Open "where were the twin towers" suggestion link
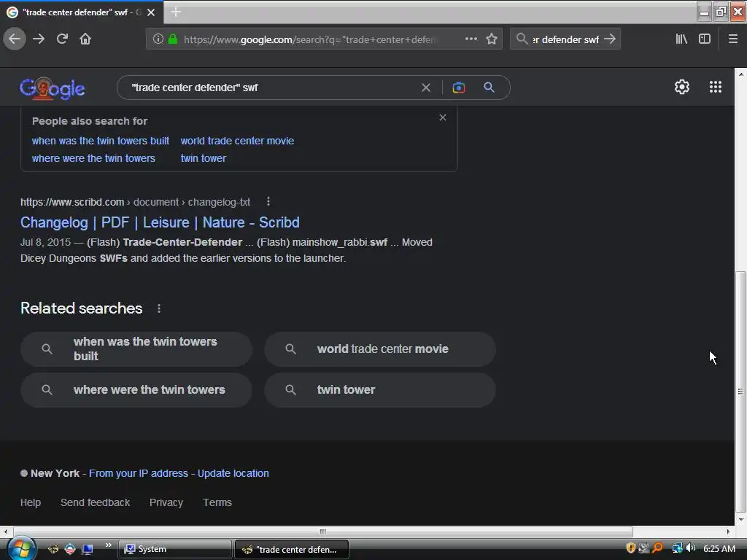This screenshot has width=747, height=560. pos(93,158)
